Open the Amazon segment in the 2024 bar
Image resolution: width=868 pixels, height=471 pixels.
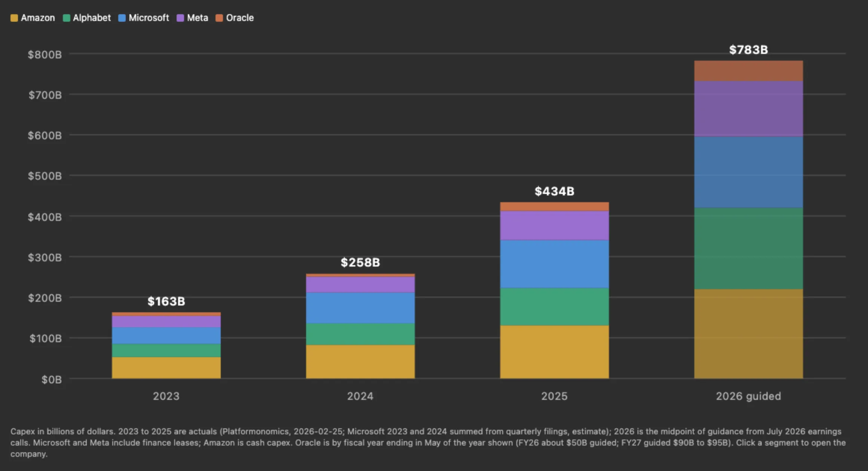[x=360, y=362]
